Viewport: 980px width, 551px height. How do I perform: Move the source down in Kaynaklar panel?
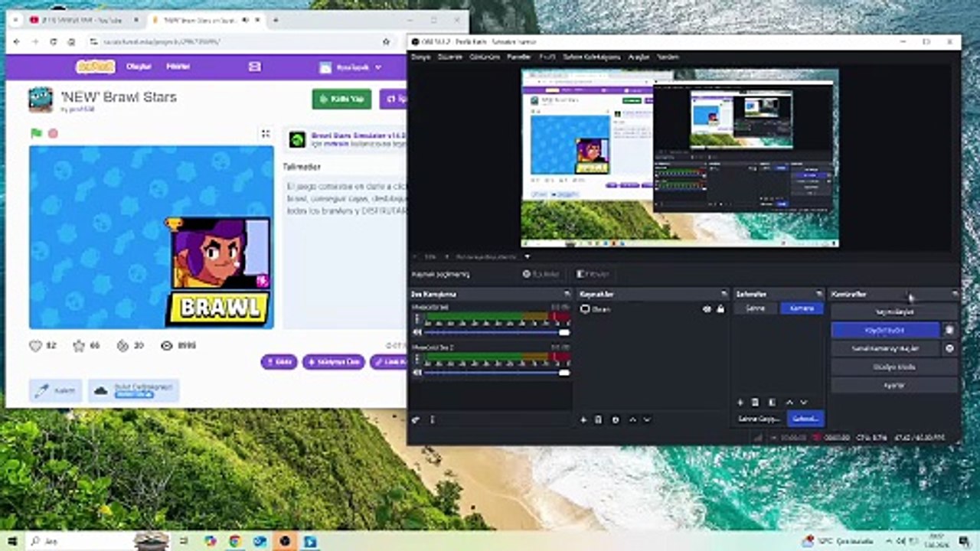tap(647, 419)
